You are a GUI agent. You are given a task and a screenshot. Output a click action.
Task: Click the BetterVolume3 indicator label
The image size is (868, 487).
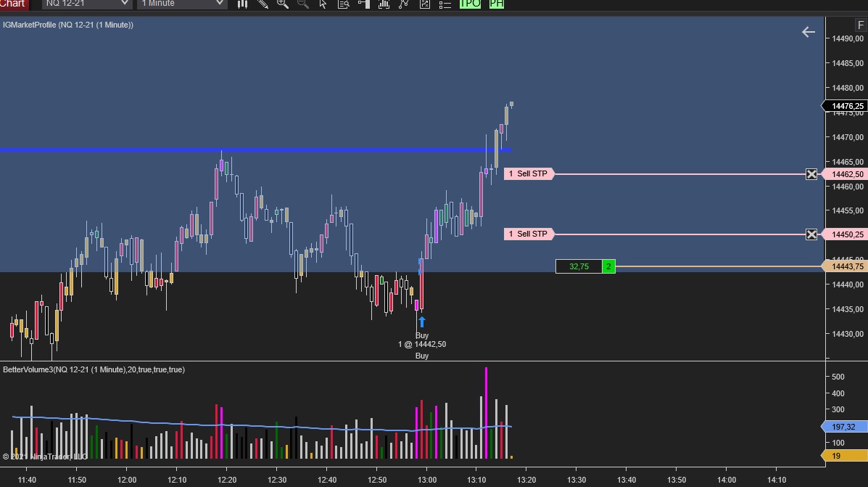94,369
